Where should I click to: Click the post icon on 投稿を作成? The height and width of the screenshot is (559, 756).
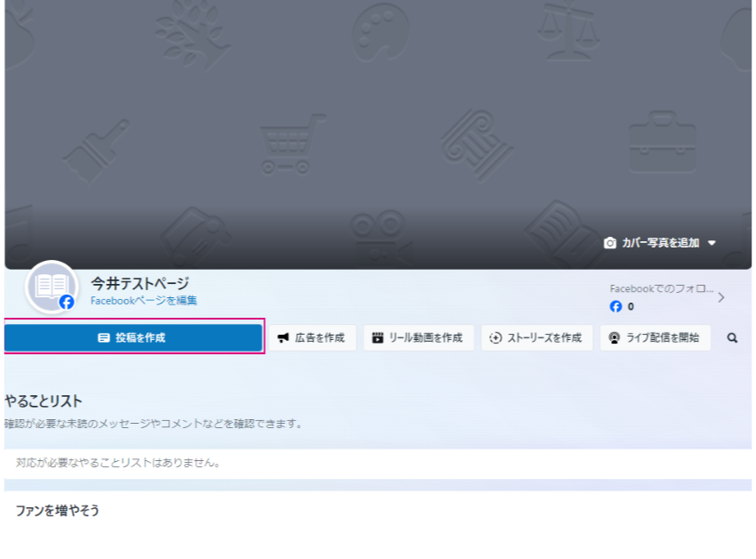coord(104,338)
